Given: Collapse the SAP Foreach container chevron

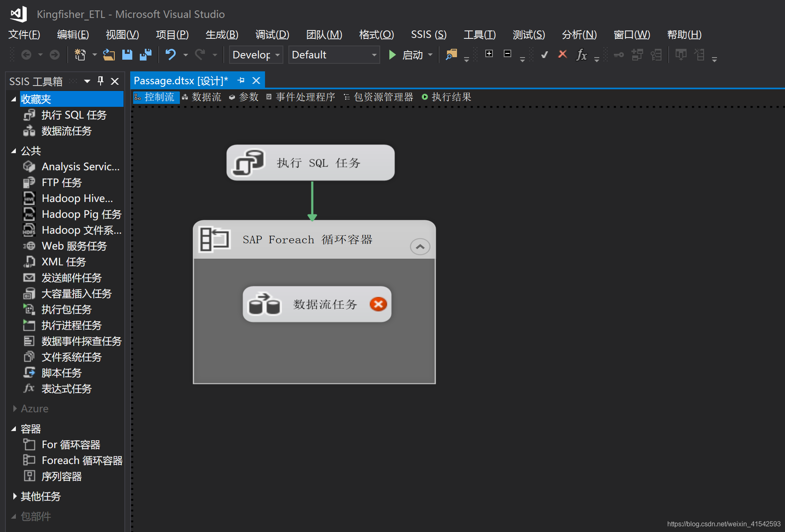Looking at the screenshot, I should 420,247.
